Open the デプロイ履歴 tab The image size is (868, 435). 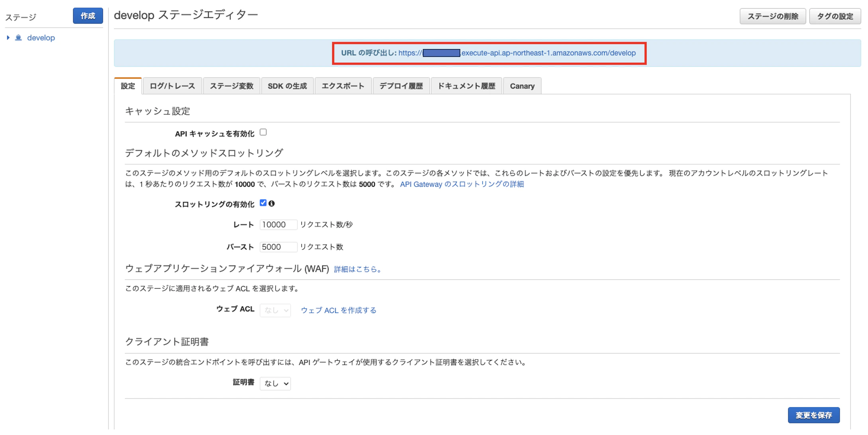(401, 86)
